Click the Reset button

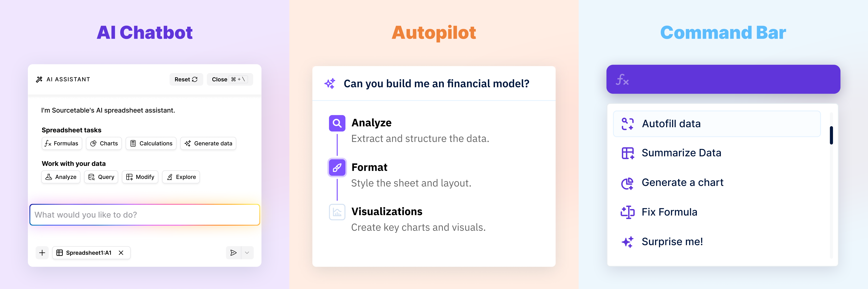(x=186, y=79)
